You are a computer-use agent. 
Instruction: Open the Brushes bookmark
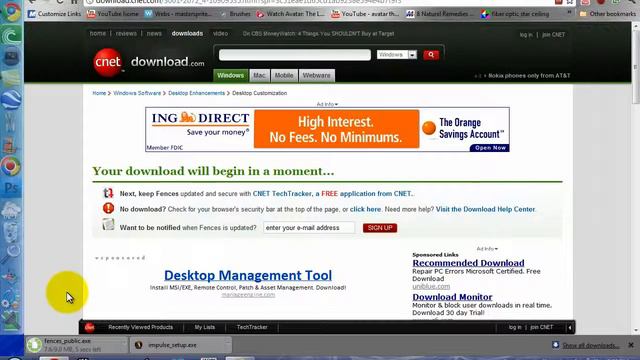pyautogui.click(x=236, y=14)
